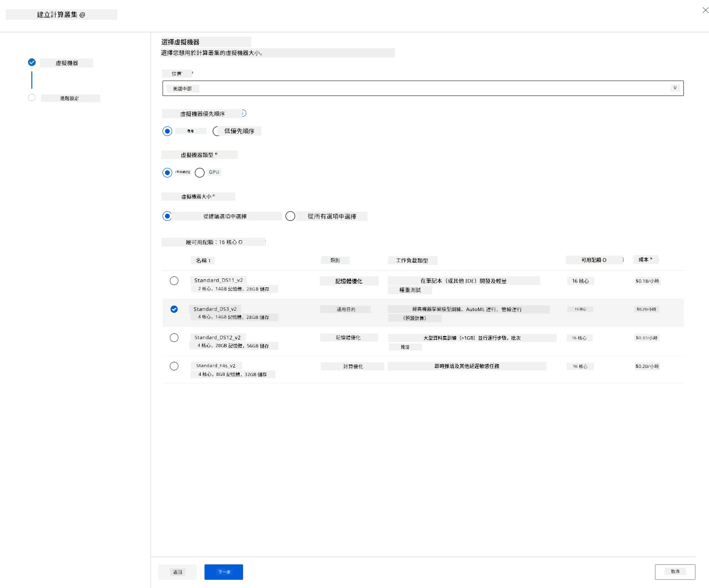Click the Standard_F4s_v2 name text
This screenshot has width=709, height=588.
pos(216,366)
